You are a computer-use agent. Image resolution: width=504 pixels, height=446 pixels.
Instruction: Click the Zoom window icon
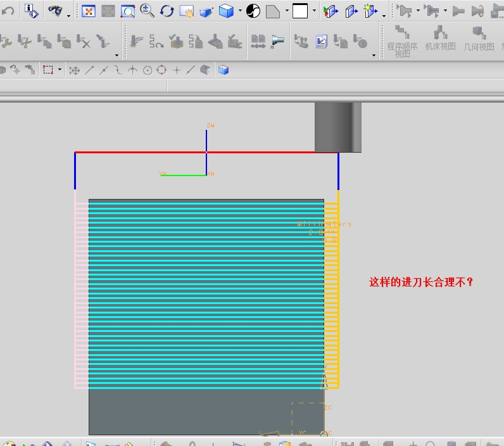128,11
